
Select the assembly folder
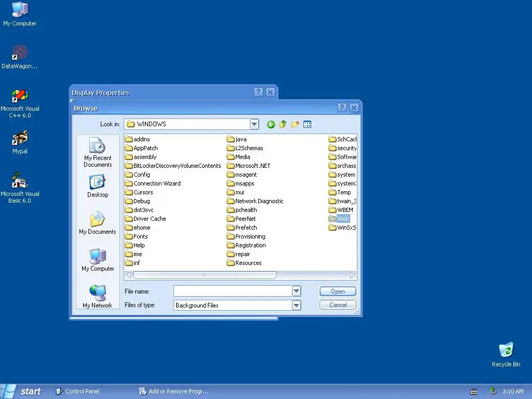click(141, 157)
